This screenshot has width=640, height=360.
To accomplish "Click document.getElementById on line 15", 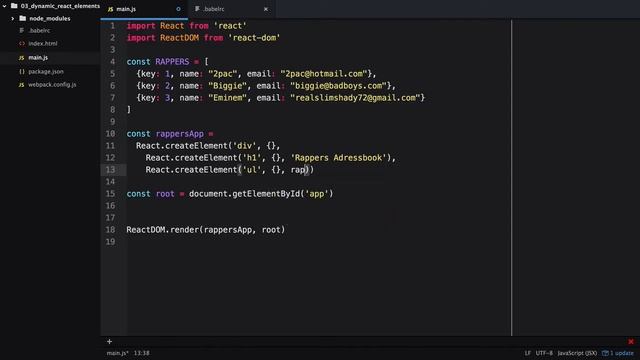I will pos(244,194).
